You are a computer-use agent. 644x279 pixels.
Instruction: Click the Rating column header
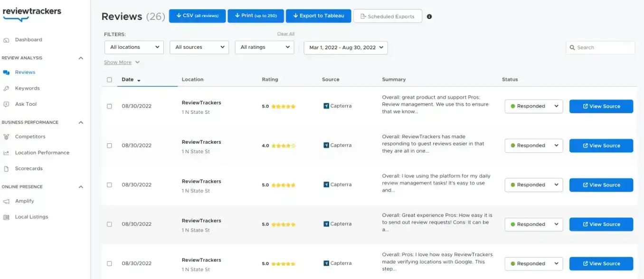click(x=270, y=80)
